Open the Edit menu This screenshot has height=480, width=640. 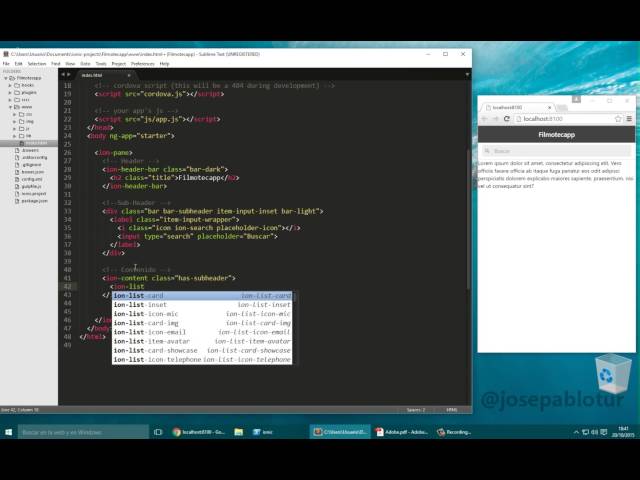tap(18, 64)
